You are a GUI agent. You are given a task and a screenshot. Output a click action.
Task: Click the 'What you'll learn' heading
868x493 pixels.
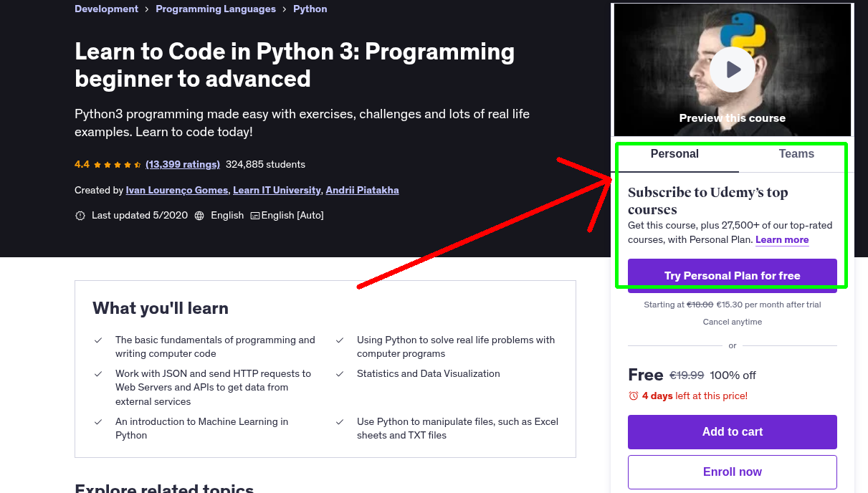click(x=161, y=309)
